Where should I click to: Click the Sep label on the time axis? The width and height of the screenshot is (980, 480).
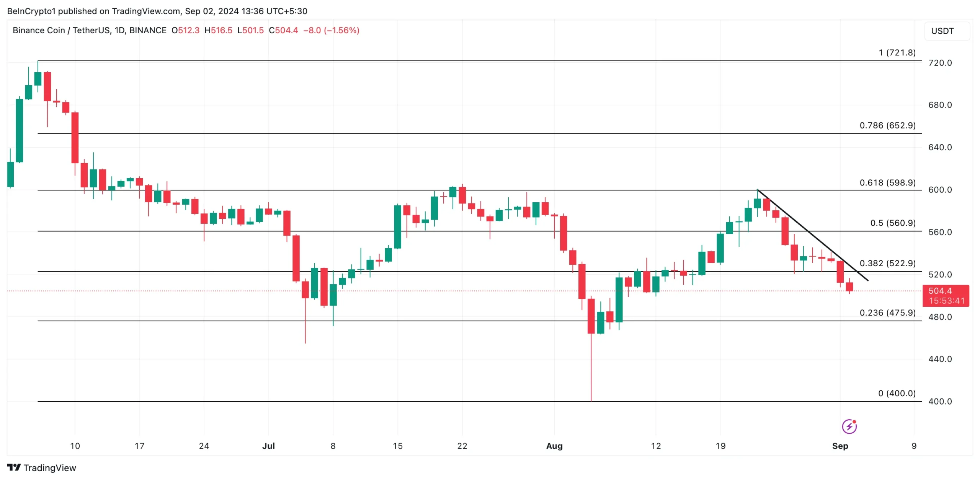(840, 446)
